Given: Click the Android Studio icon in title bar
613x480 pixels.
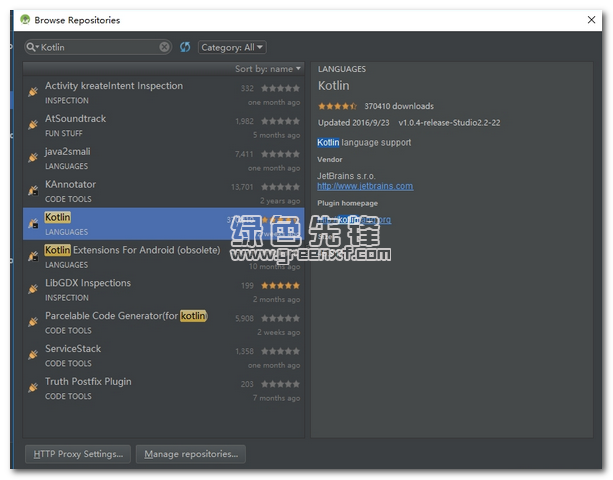Looking at the screenshot, I should pyautogui.click(x=25, y=20).
